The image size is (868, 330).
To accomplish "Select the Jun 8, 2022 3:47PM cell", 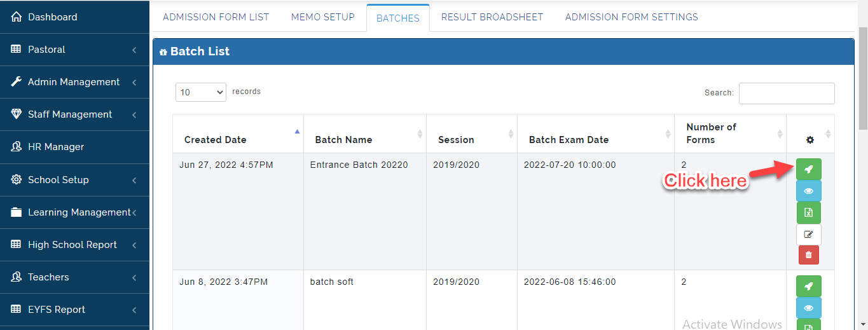I will tap(238, 300).
